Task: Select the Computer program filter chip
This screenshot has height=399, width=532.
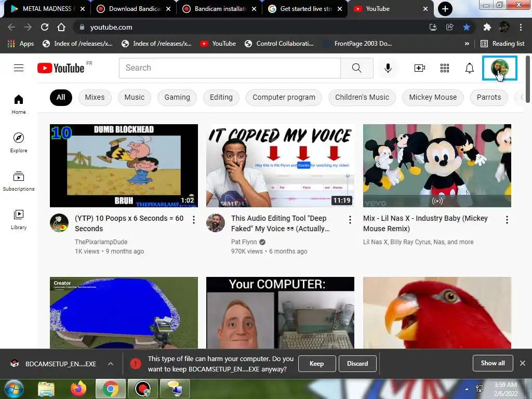Action: pos(284,97)
